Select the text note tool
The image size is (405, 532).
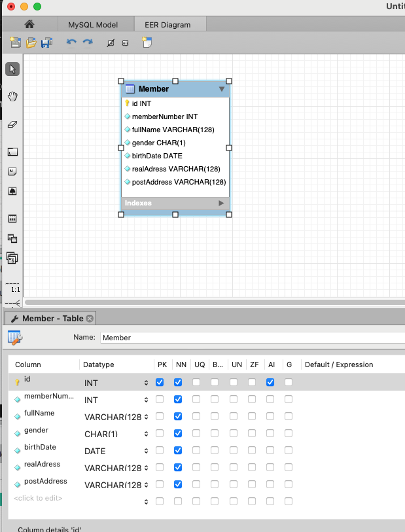[12, 171]
